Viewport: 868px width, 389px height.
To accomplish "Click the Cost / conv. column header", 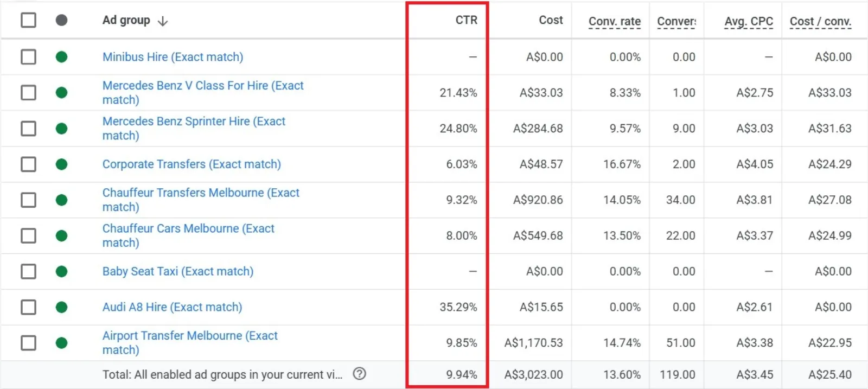I will (820, 21).
